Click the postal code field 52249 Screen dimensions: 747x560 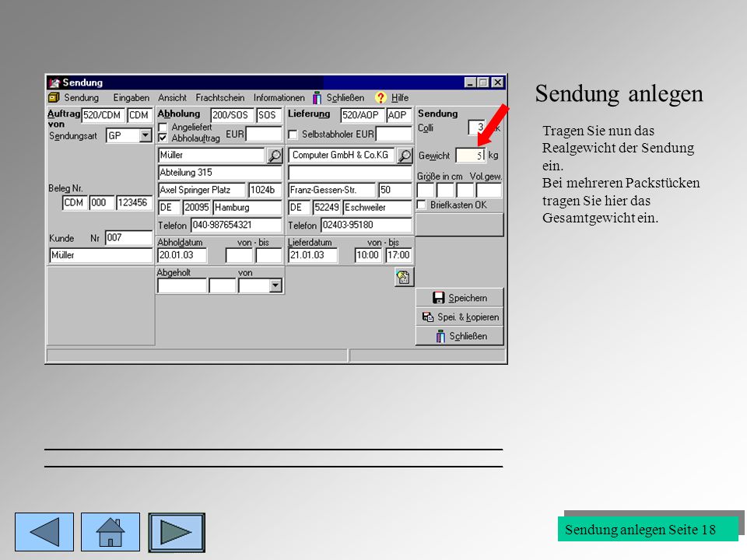pyautogui.click(x=326, y=208)
